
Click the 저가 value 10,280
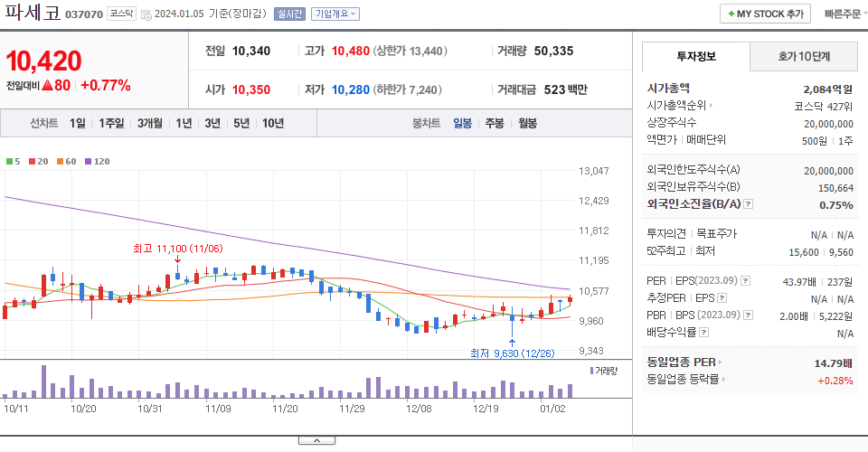coord(351,89)
